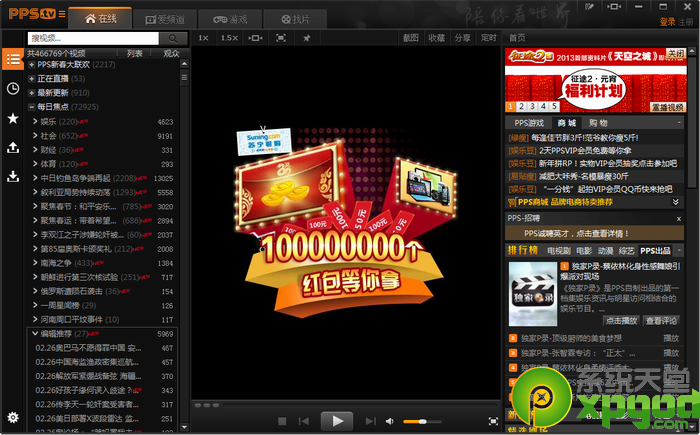The width and height of the screenshot is (700, 435).
Task: Adjust the volume slider
Action: coord(422,421)
